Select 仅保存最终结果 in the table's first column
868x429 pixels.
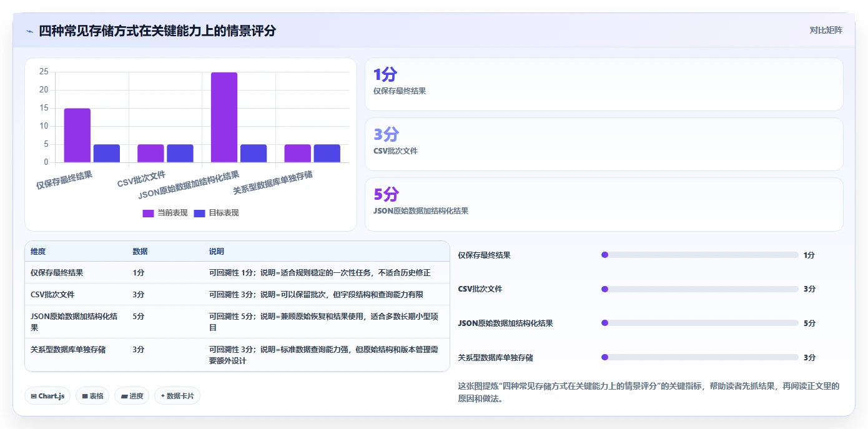57,273
